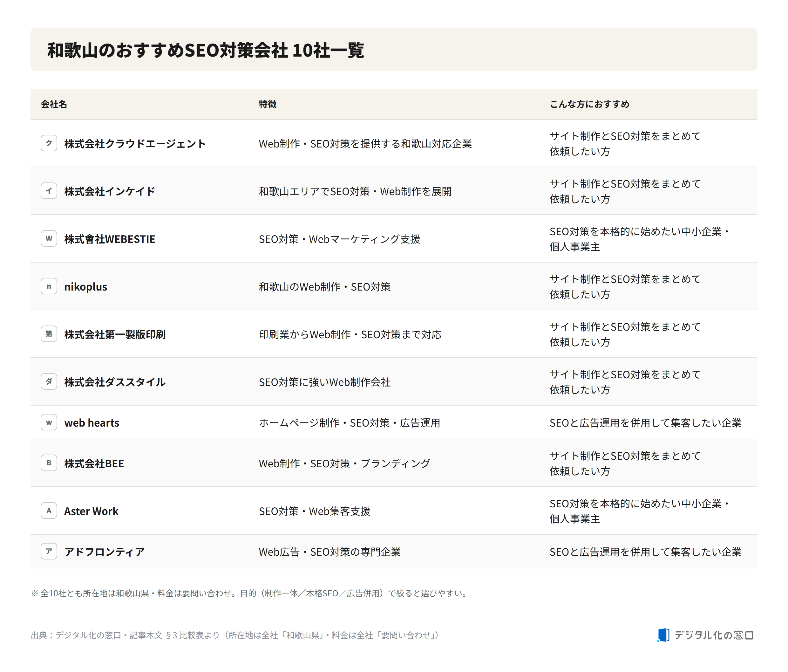Click recommendation text in 株式會社WEBESTIE row
This screenshot has width=788, height=672.
pyautogui.click(x=640, y=239)
